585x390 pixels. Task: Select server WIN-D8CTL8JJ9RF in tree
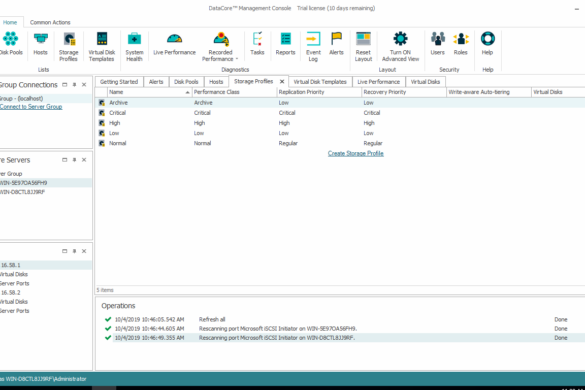coord(22,192)
